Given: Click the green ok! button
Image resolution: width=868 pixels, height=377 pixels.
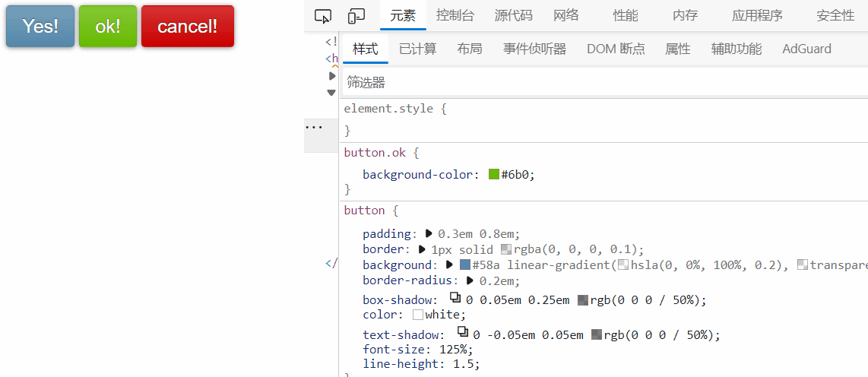Looking at the screenshot, I should coord(108,26).
